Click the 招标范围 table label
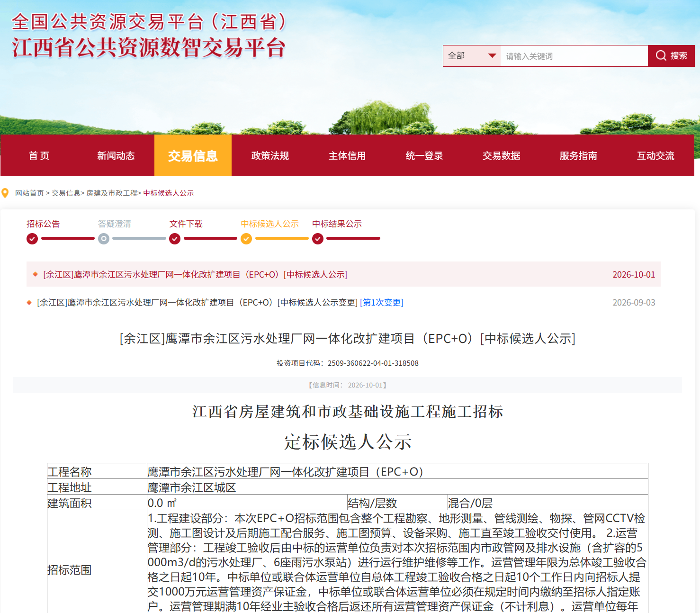 tap(70, 570)
